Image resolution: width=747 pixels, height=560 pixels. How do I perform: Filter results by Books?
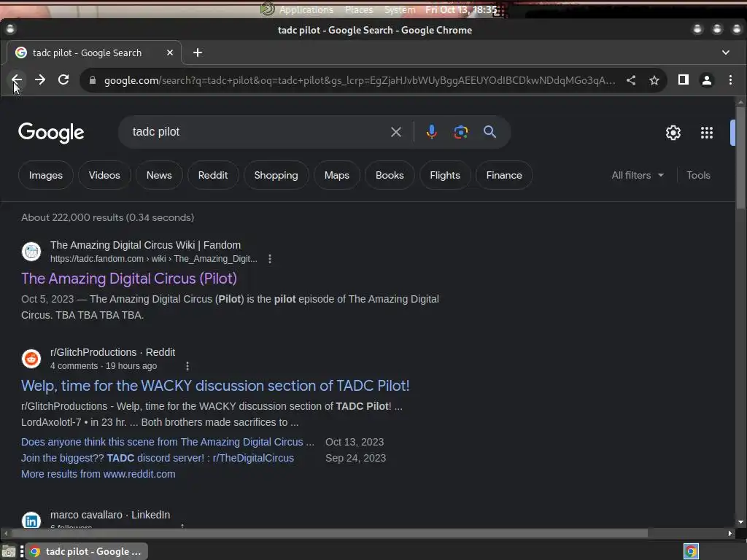tap(390, 175)
